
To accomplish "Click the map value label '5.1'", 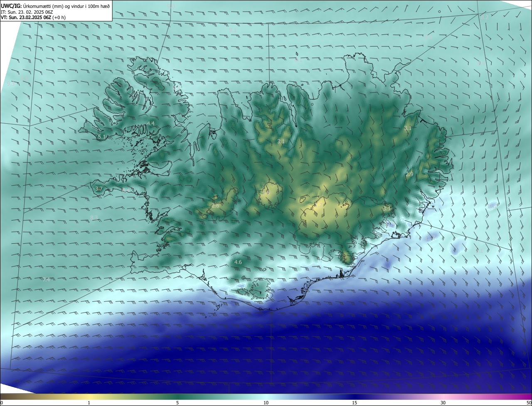I will (x=101, y=137).
